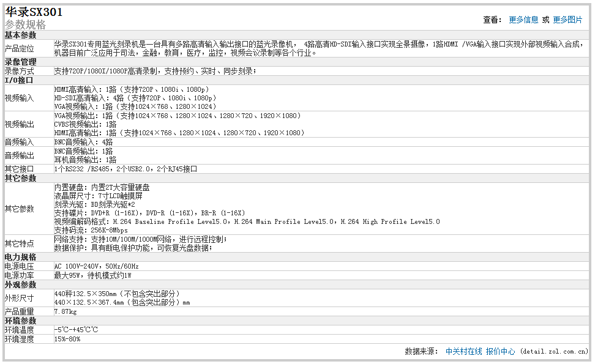Click the 367.4mm dimension line
The image size is (595, 364).
click(122, 302)
